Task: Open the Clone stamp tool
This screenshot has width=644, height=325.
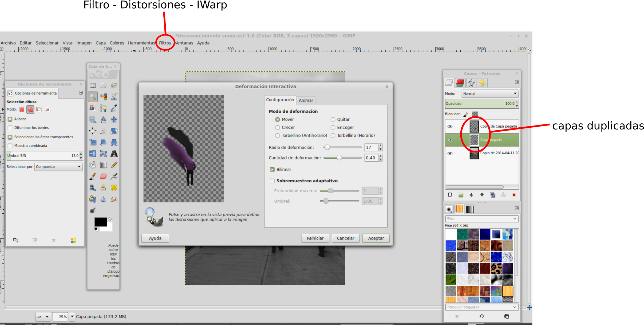Action: (x=104, y=187)
